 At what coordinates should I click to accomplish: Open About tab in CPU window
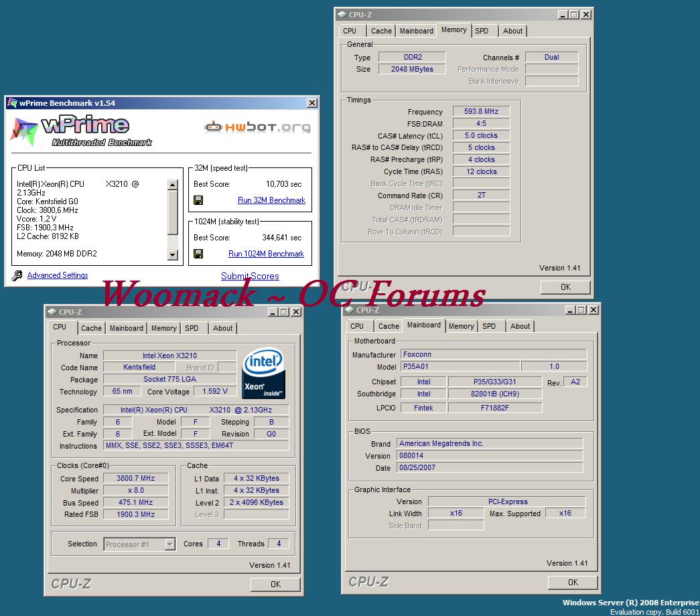(222, 328)
